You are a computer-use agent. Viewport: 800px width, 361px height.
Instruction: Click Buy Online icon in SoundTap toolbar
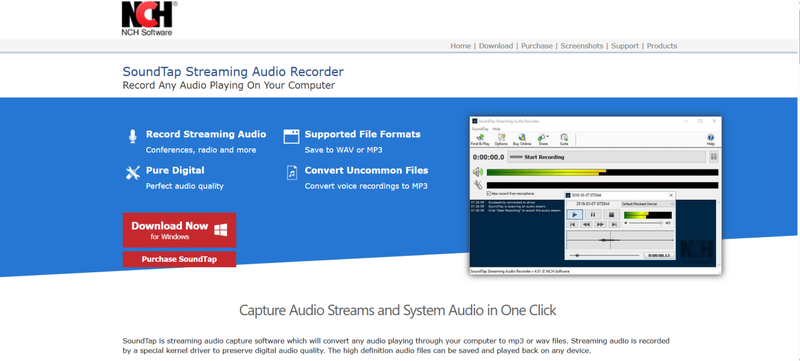tap(522, 140)
